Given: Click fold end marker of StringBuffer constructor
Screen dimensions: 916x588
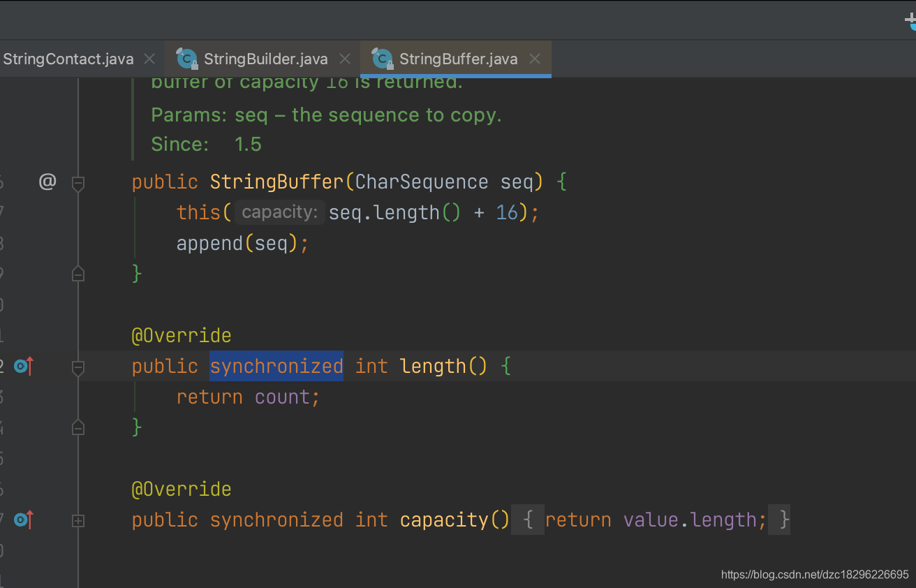Looking at the screenshot, I should point(78,274).
